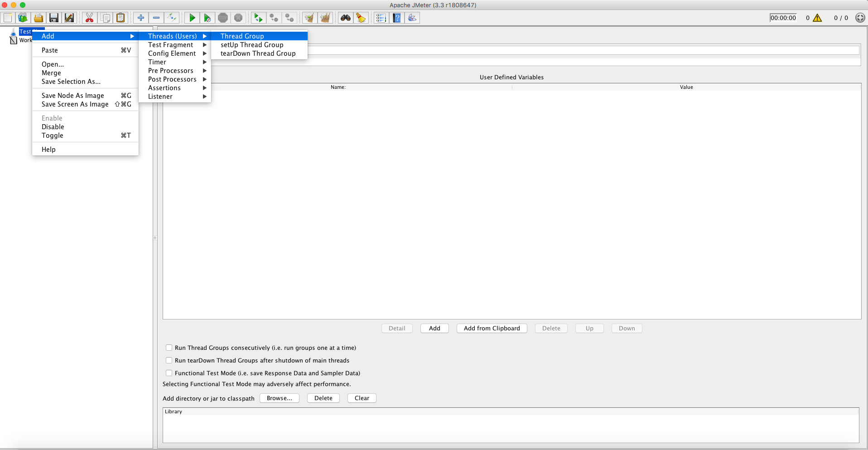Click the Delete button next to Browse
868x450 pixels.
(x=323, y=398)
